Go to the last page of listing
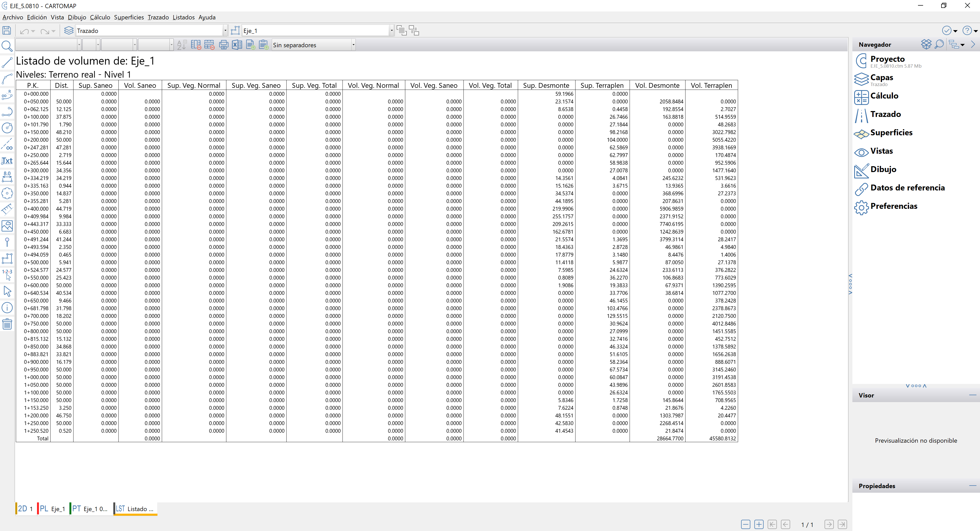 tap(842, 525)
